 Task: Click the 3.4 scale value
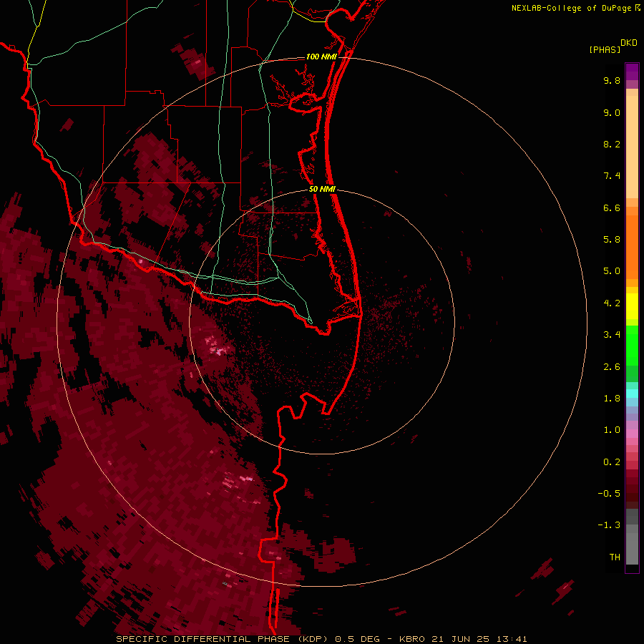click(612, 335)
